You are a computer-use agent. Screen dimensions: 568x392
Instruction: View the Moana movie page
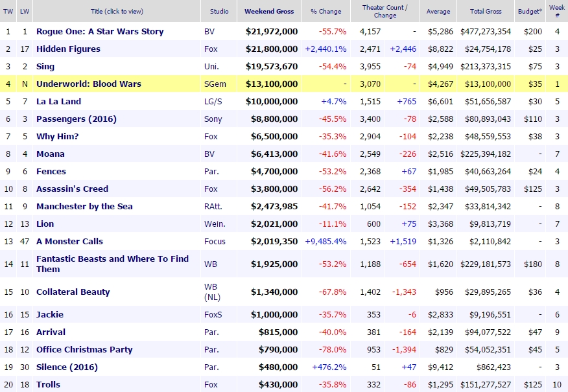51,154
